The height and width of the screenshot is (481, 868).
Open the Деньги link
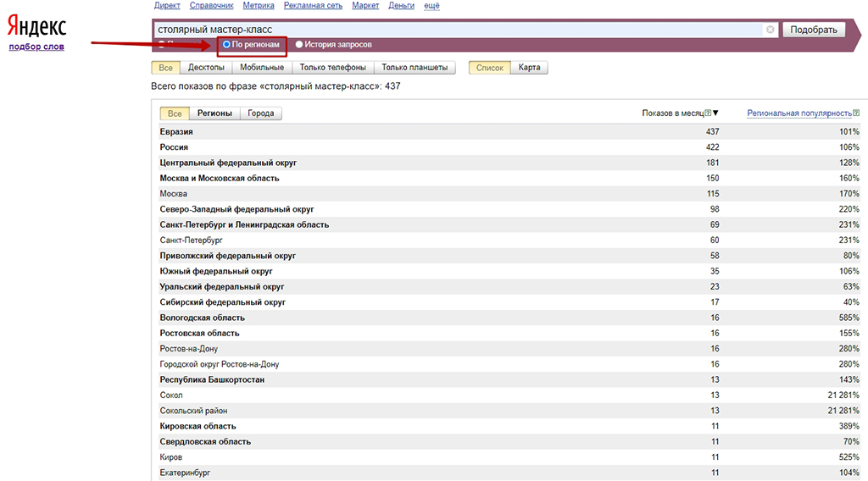[401, 6]
